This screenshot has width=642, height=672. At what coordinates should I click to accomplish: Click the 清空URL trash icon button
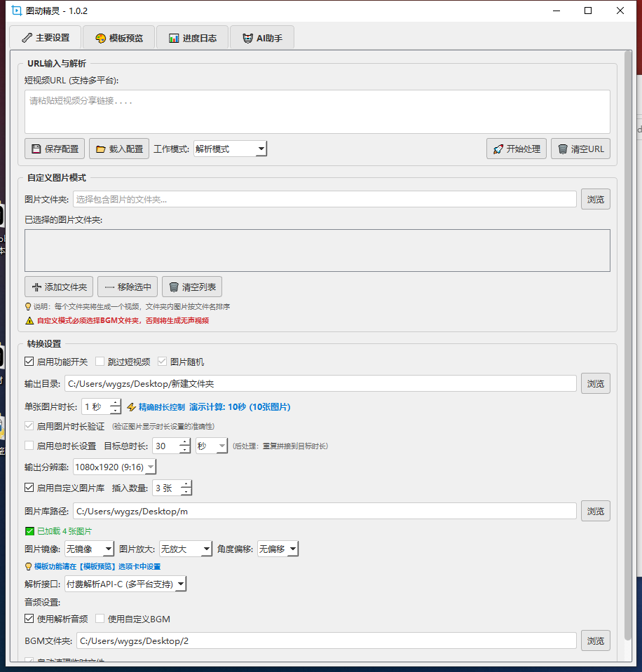(580, 149)
